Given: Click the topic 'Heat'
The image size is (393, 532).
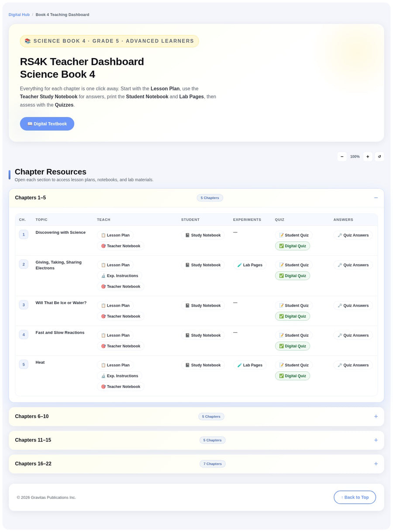Looking at the screenshot, I should (x=40, y=362).
